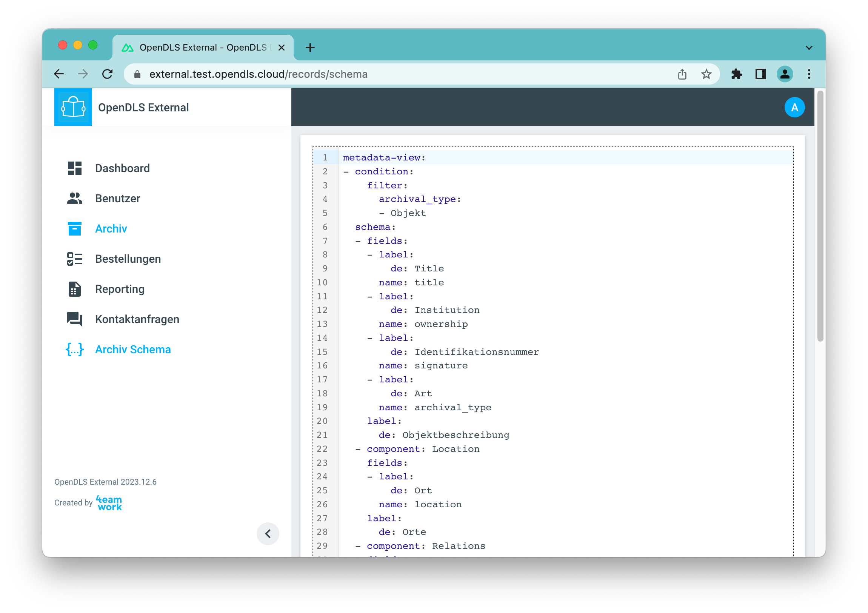
Task: Navigate to Bestellungen menu item
Action: 128,259
